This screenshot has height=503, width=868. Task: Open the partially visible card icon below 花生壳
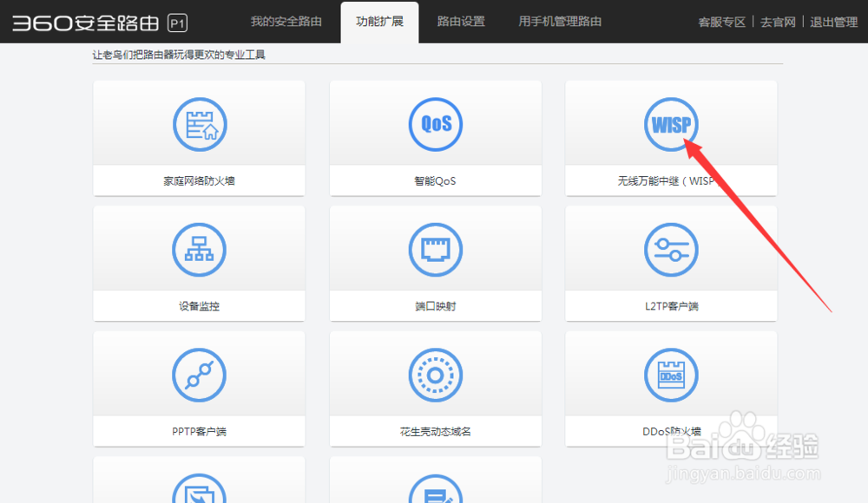coord(435,488)
